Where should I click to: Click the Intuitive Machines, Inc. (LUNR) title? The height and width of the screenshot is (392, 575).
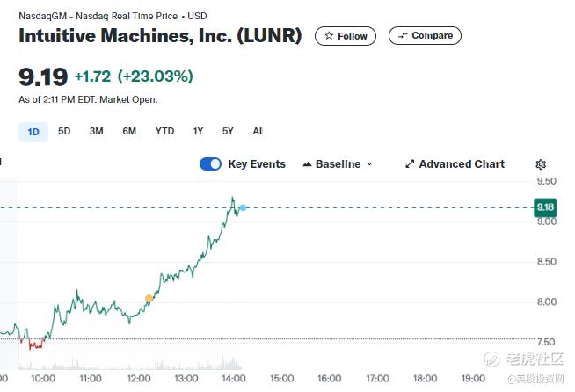[x=160, y=35]
